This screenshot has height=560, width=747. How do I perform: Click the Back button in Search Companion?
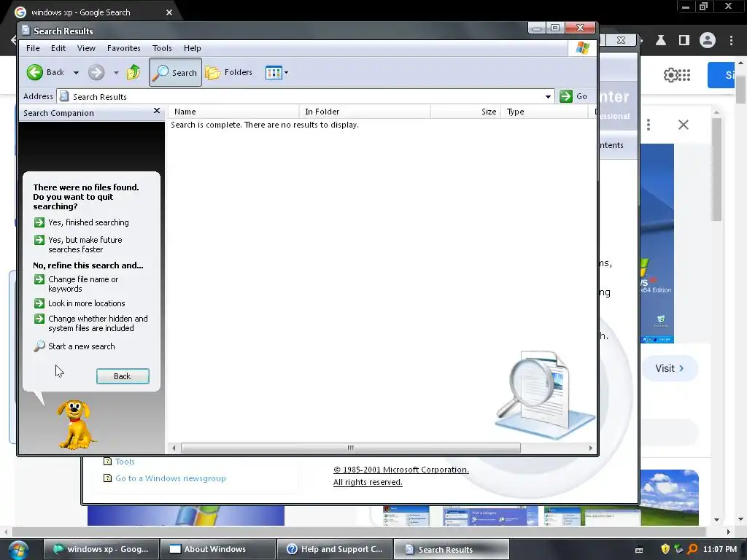point(123,376)
